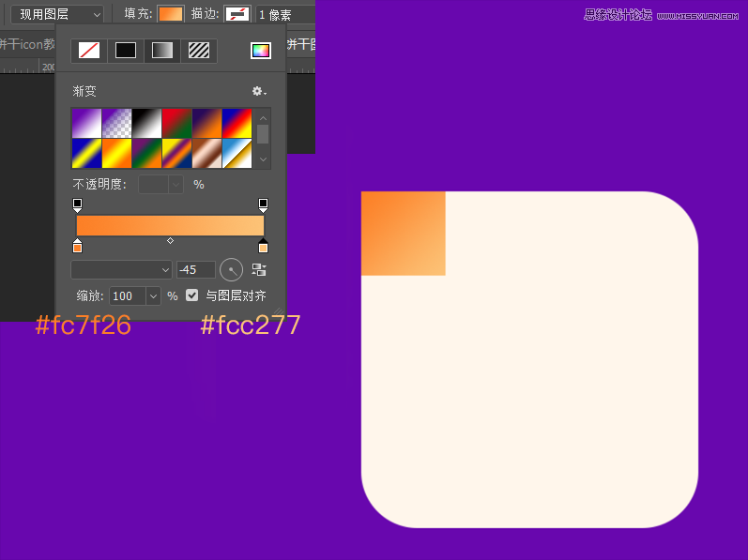Select the Solid Color fill type icon
Viewport: 748px width, 560px height.
[x=126, y=51]
